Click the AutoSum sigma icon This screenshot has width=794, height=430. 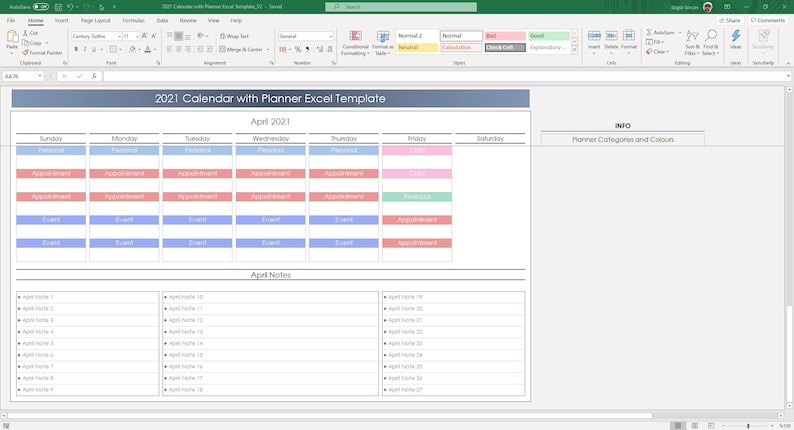649,32
